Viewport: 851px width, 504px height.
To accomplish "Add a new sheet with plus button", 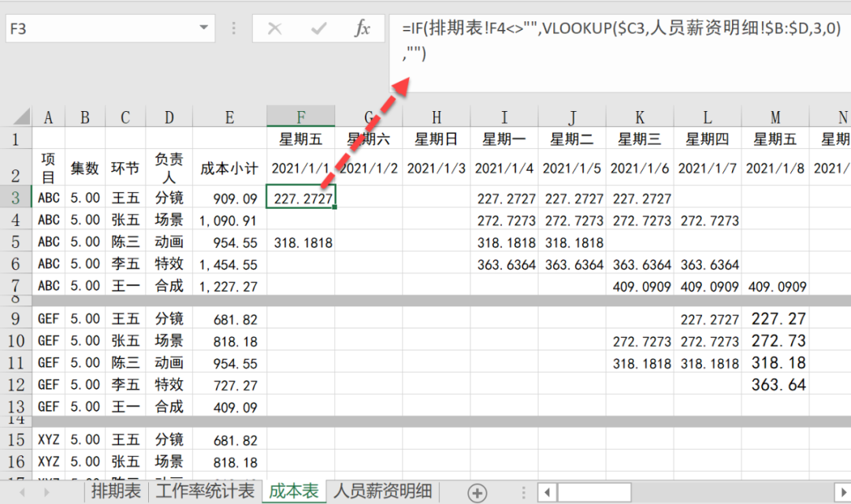I will click(x=477, y=493).
